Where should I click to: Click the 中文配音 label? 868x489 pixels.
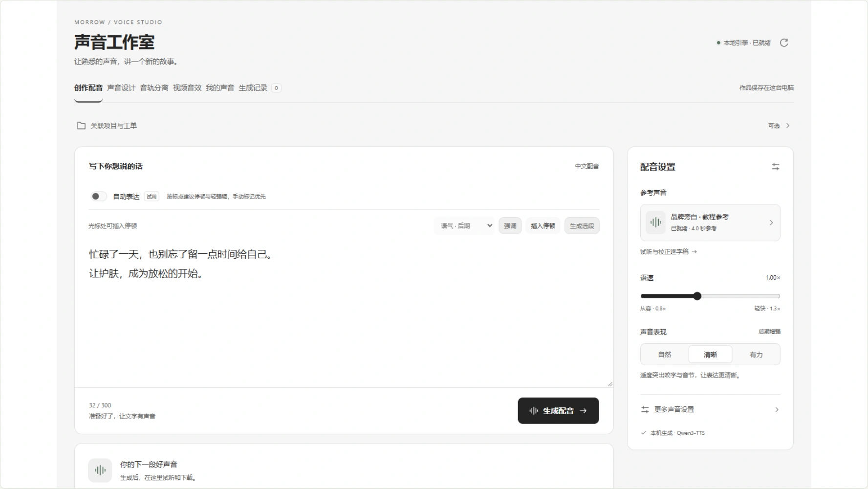point(586,166)
